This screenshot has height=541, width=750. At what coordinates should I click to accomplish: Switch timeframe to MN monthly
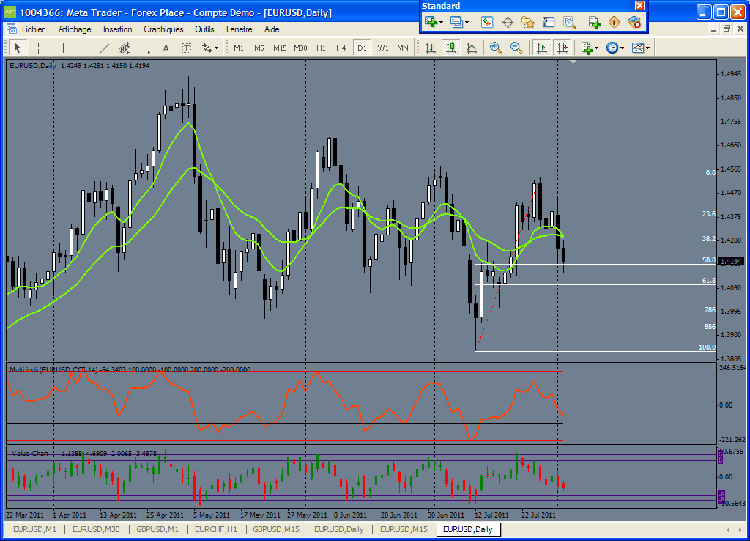coord(403,48)
